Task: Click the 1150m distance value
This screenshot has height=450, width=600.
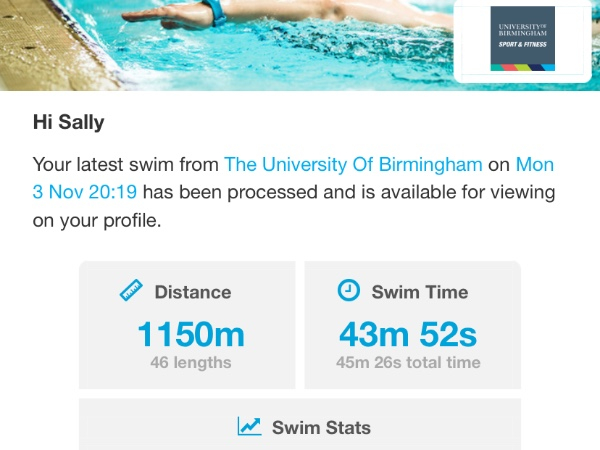Action: click(x=190, y=333)
